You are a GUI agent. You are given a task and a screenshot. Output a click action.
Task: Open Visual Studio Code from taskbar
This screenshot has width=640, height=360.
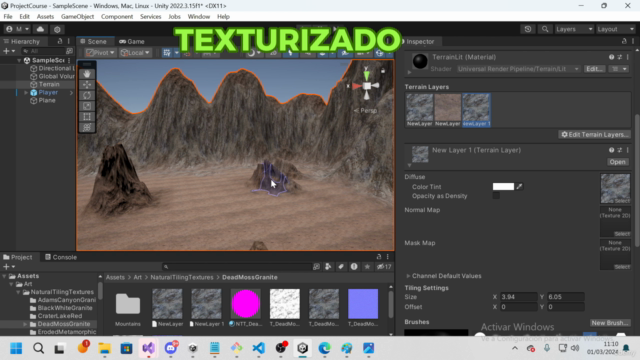tap(258, 348)
